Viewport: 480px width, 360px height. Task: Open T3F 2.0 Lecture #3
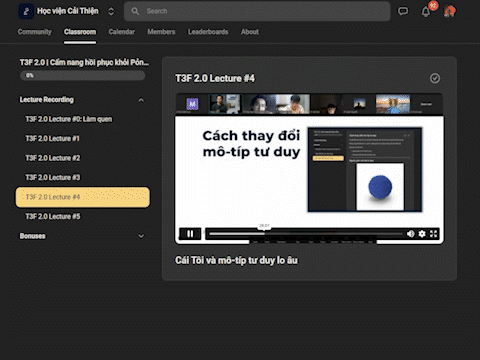click(53, 177)
